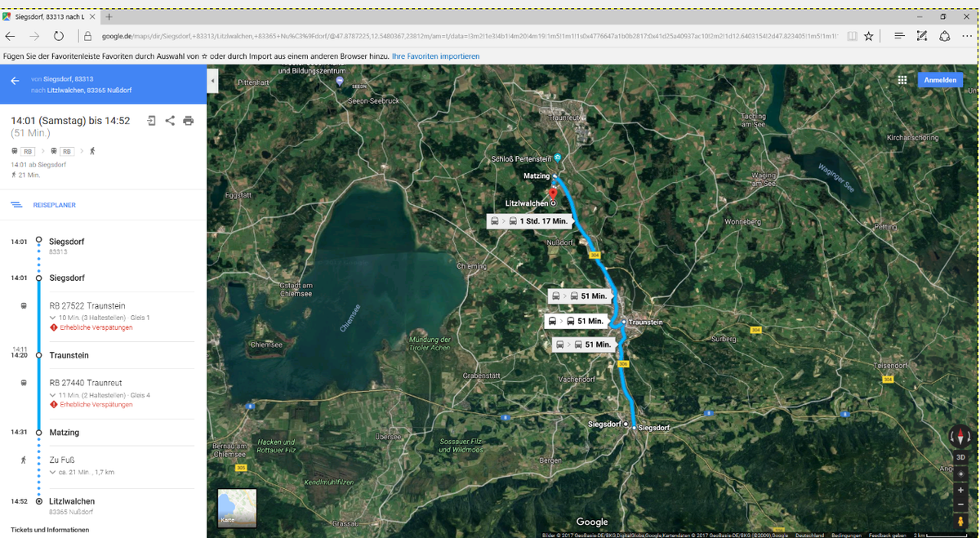Switch to Karte map view thumbnail
The height and width of the screenshot is (538, 980).
pyautogui.click(x=237, y=508)
